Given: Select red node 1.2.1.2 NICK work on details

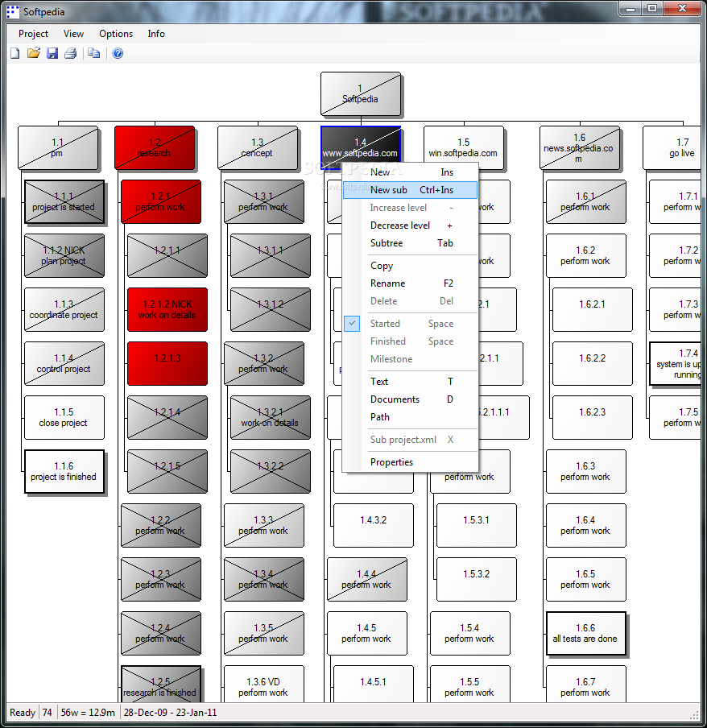Looking at the screenshot, I should (167, 310).
